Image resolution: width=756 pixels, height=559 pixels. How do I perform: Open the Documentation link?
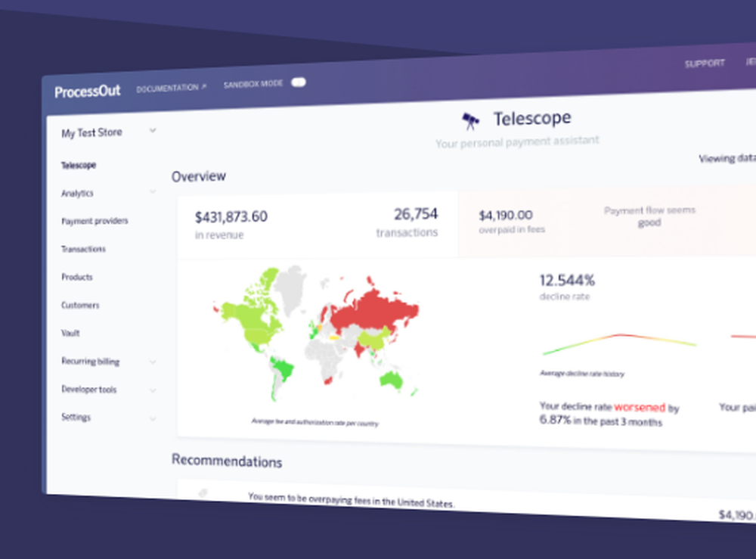click(x=171, y=89)
